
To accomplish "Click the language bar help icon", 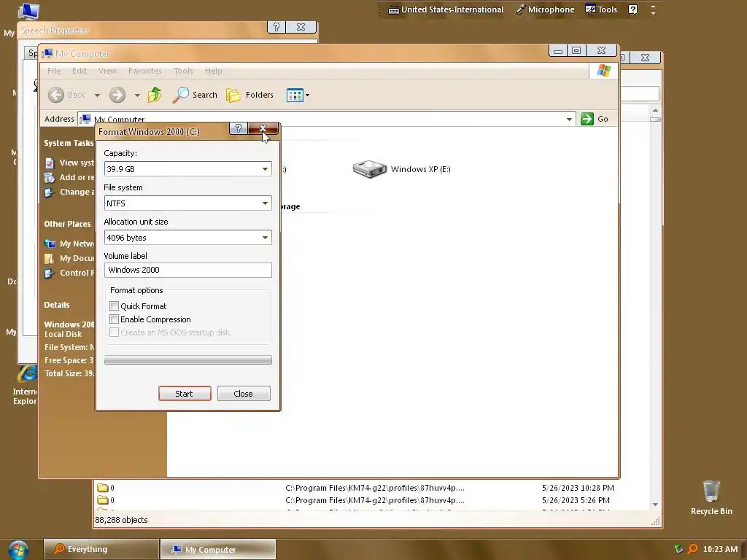I will (x=632, y=9).
